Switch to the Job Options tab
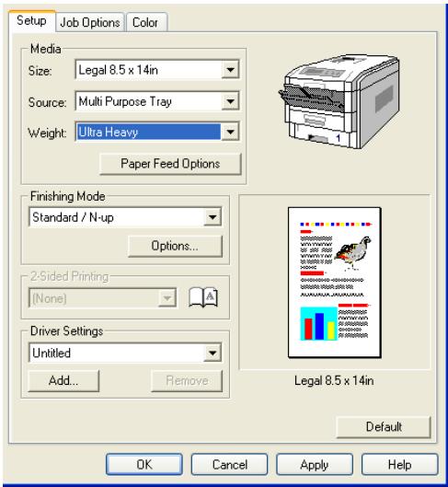 (x=90, y=22)
